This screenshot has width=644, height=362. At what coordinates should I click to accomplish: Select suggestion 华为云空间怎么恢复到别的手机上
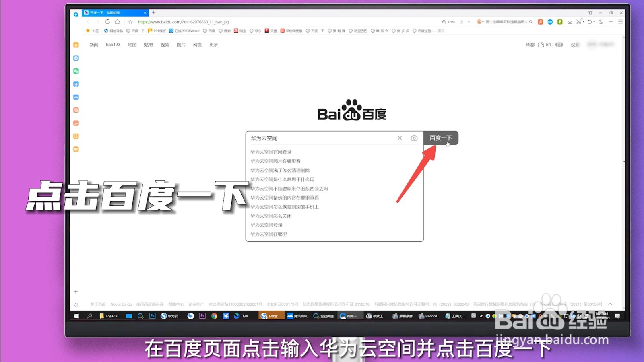(x=285, y=207)
